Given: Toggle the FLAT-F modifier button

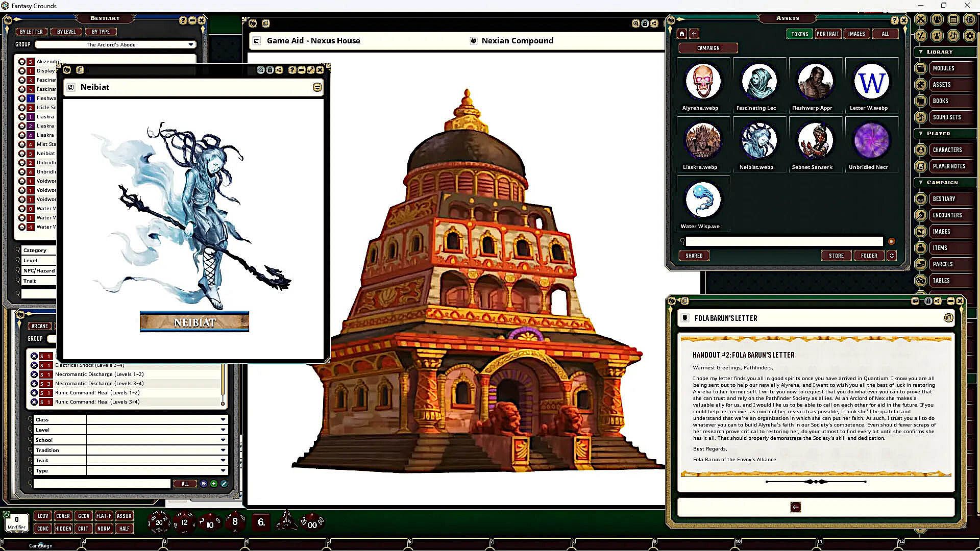Looking at the screenshot, I should (104, 516).
